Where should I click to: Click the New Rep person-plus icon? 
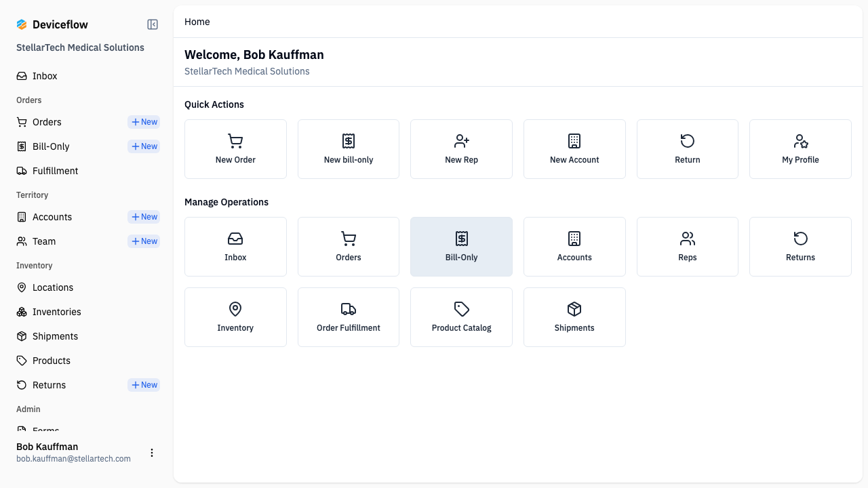pyautogui.click(x=462, y=141)
